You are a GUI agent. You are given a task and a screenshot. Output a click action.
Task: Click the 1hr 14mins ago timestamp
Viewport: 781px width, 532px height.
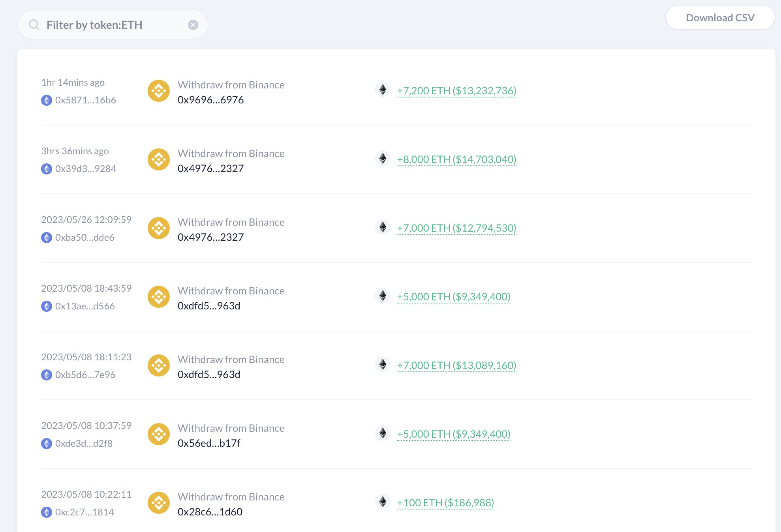(x=73, y=82)
